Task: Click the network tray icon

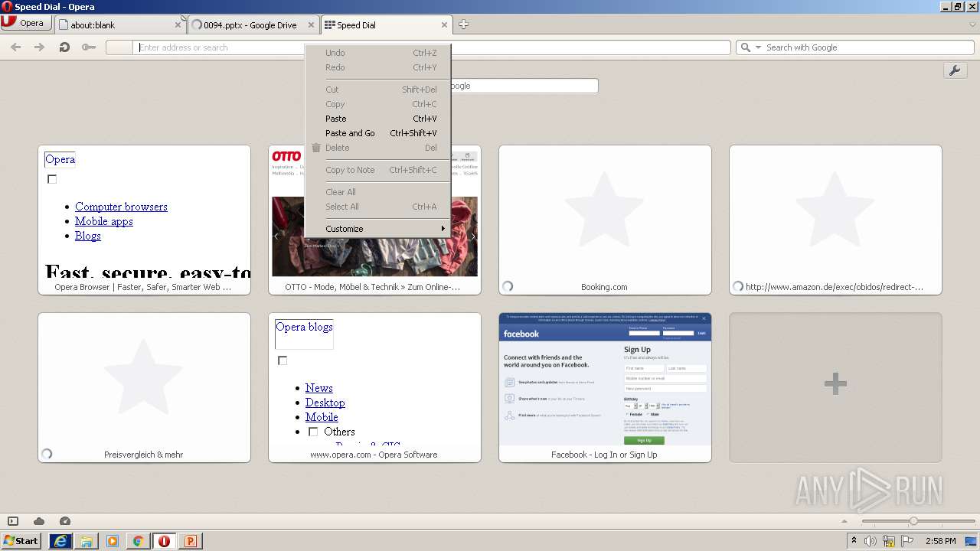Action: coord(889,541)
